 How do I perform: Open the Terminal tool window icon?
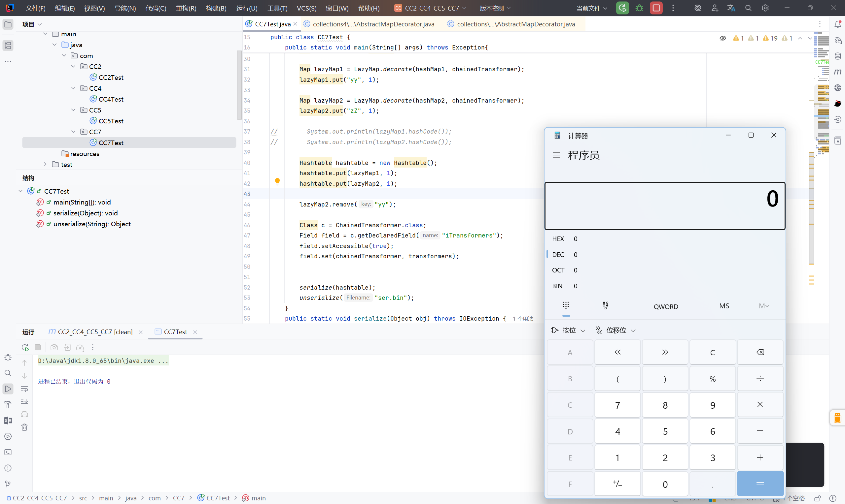click(8, 452)
